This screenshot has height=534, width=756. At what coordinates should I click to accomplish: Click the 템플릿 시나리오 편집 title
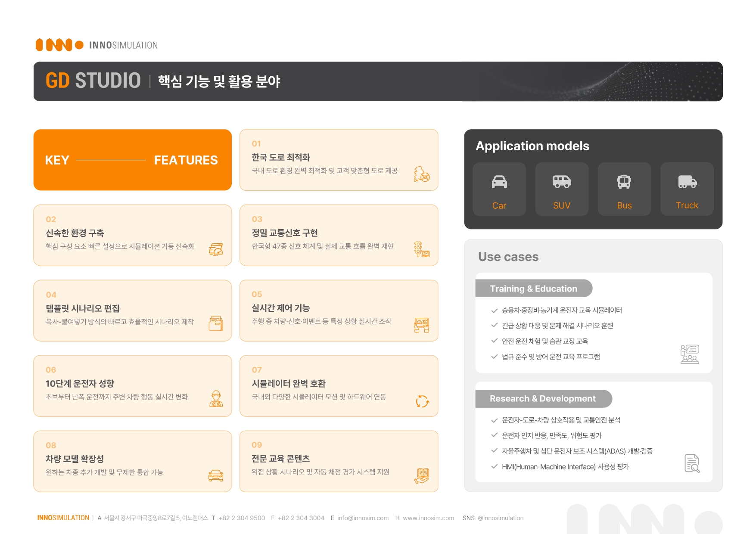pyautogui.click(x=83, y=308)
